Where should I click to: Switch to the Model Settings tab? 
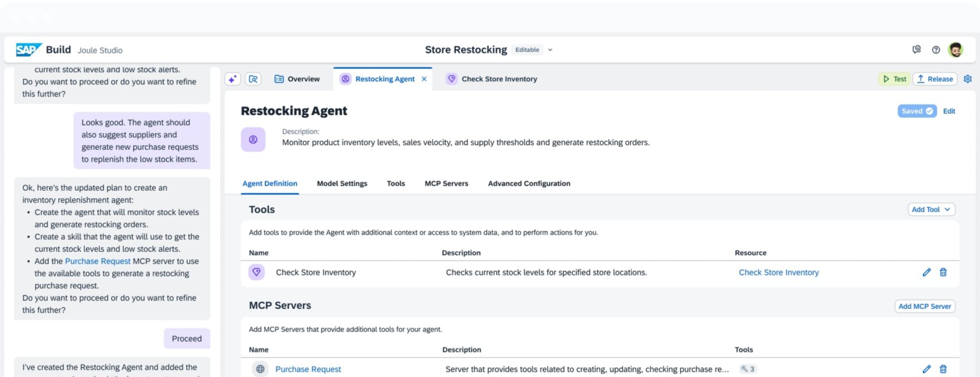point(342,184)
